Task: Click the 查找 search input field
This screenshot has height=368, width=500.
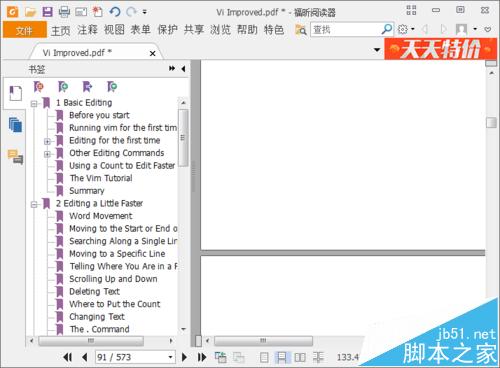Action: (x=347, y=30)
